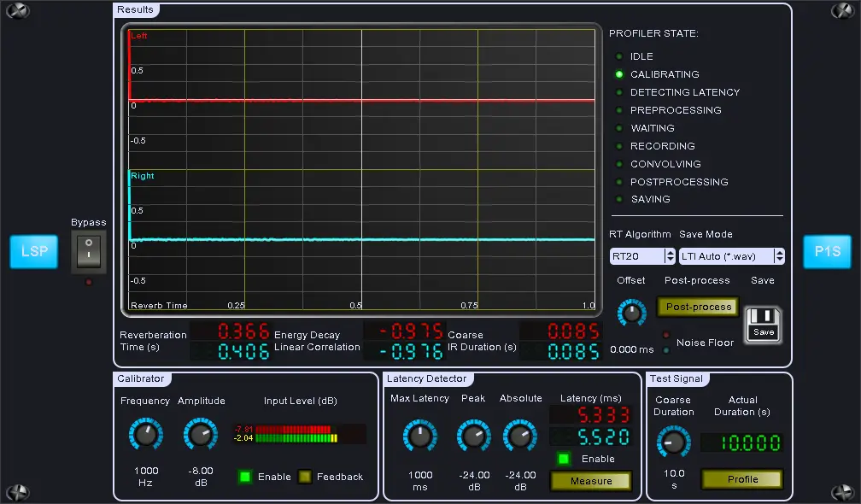Toggle the Calibrator Enable button
Viewport: 861px width, 504px height.
coord(245,477)
